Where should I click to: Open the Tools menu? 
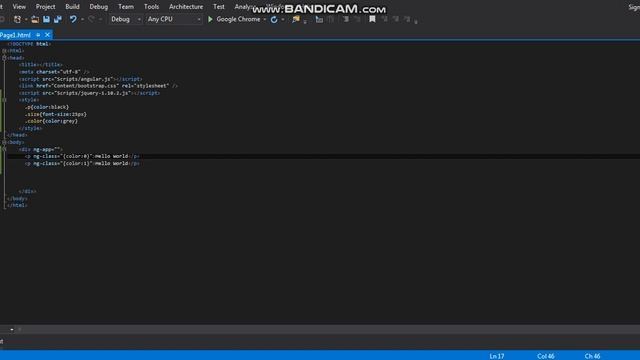pos(151,7)
